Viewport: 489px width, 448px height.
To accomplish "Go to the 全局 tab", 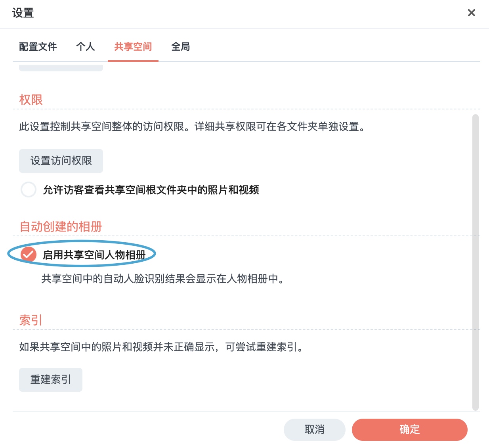I will 181,47.
